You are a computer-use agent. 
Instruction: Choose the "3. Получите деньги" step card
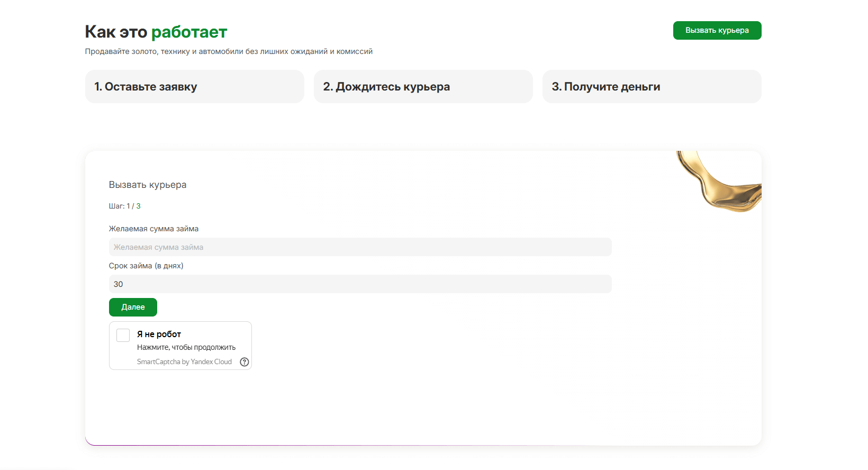click(652, 87)
